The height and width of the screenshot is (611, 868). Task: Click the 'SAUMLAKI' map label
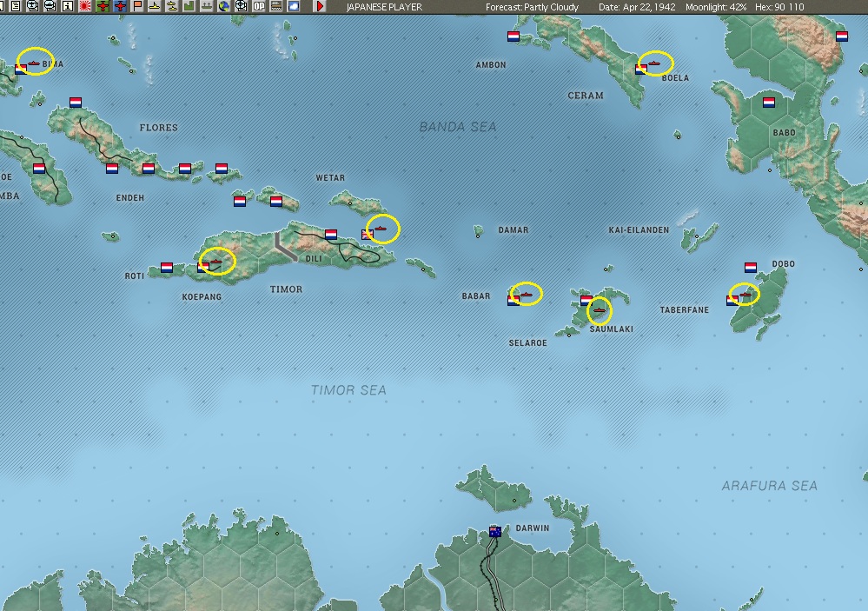[x=611, y=329]
